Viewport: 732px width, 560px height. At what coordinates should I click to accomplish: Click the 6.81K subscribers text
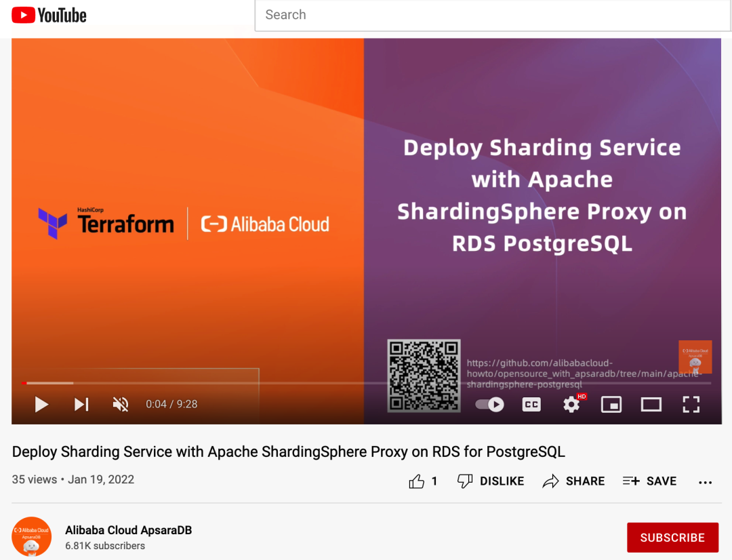click(105, 546)
